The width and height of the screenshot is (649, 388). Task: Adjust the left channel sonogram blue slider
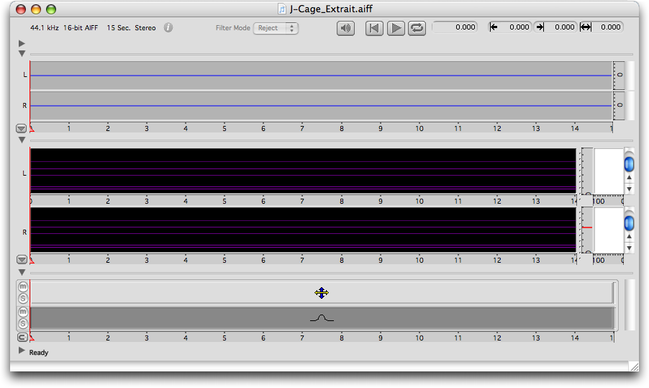coord(629,164)
